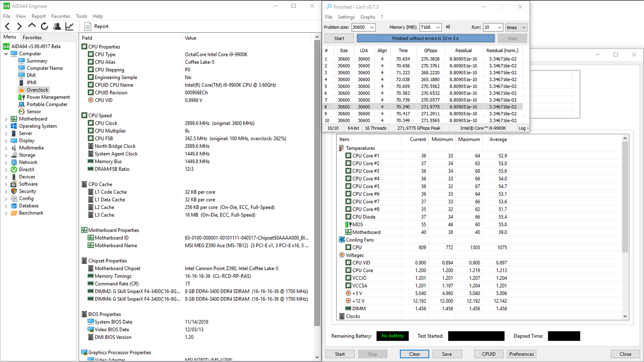Open the AIDA64 Report menu
This screenshot has width=644, height=362.
(x=39, y=16)
